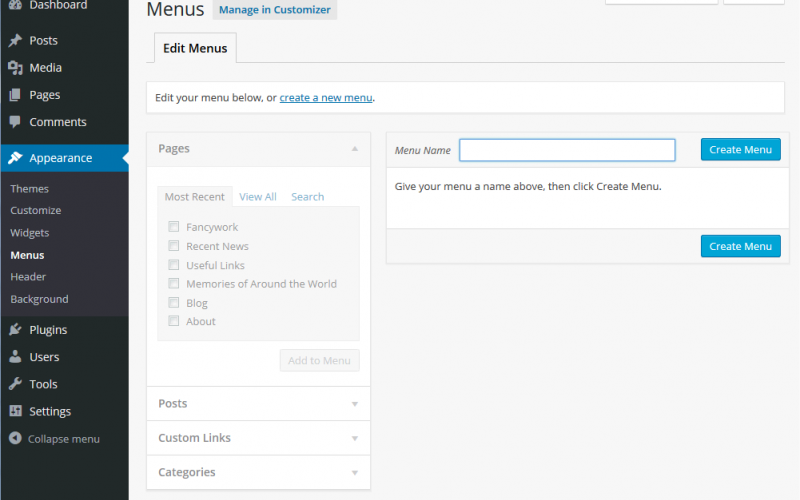800x500 pixels.
Task: Click the Plugins plug icon
Action: coord(15,330)
